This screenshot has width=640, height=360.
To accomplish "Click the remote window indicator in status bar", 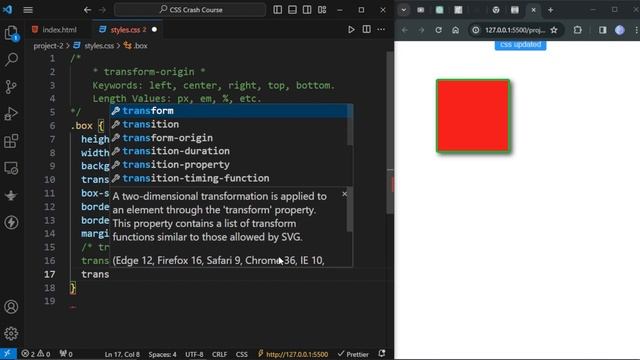I will (x=8, y=353).
